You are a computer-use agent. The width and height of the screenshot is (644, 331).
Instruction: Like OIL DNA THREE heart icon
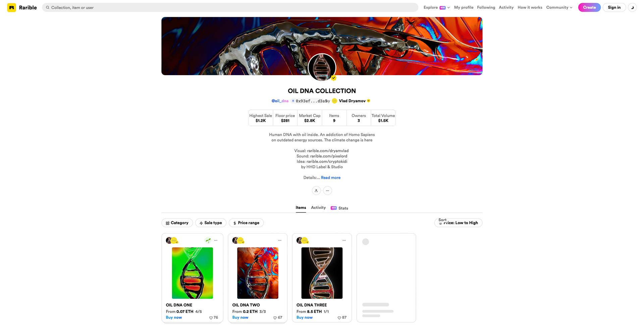[339, 318]
